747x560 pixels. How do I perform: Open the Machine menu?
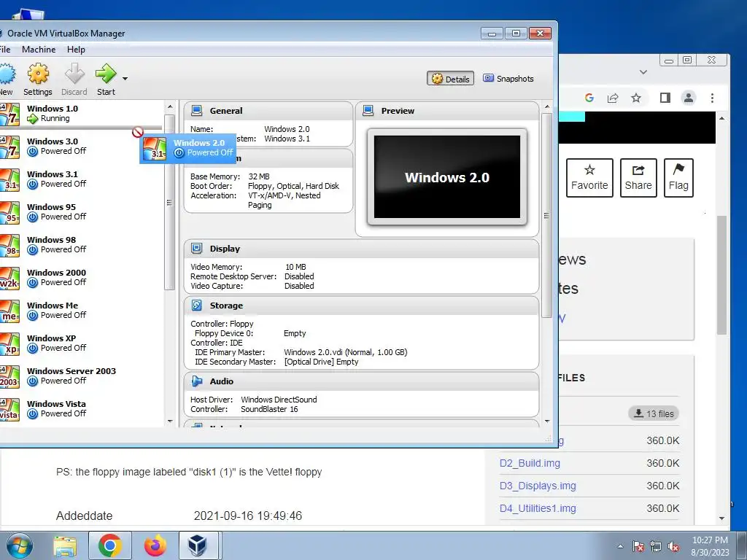(39, 50)
